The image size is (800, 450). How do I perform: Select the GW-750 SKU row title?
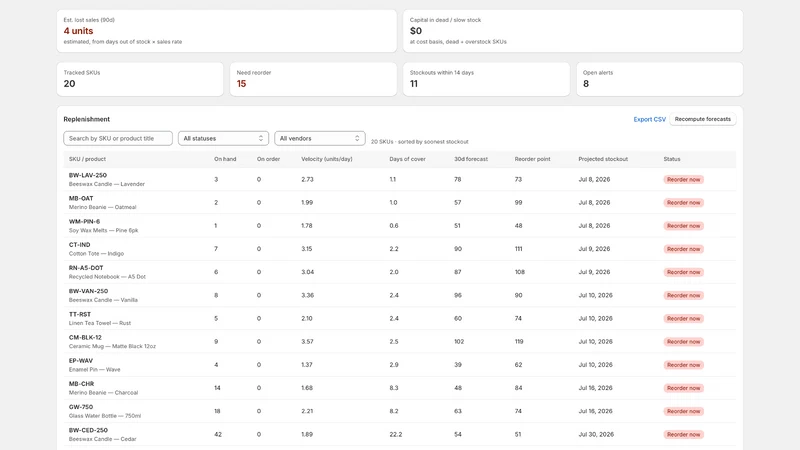tap(81, 407)
